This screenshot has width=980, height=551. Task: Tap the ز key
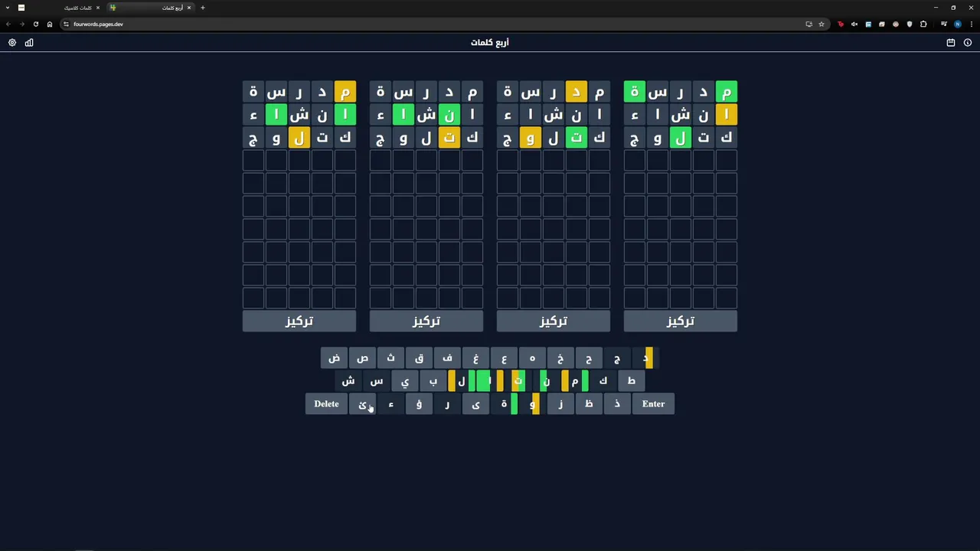pos(561,404)
